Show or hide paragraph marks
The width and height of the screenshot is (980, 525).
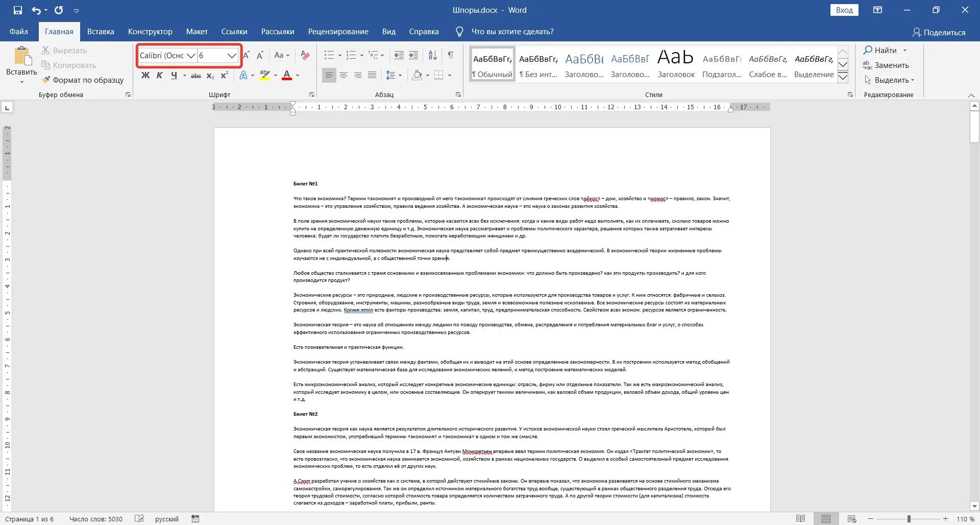point(451,55)
